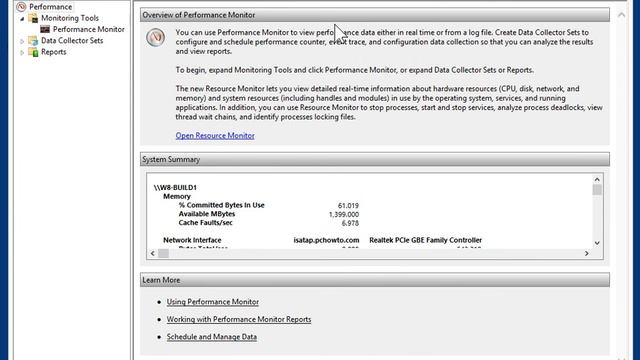
Task: Click System Summary scroll up arrow
Action: (597, 179)
